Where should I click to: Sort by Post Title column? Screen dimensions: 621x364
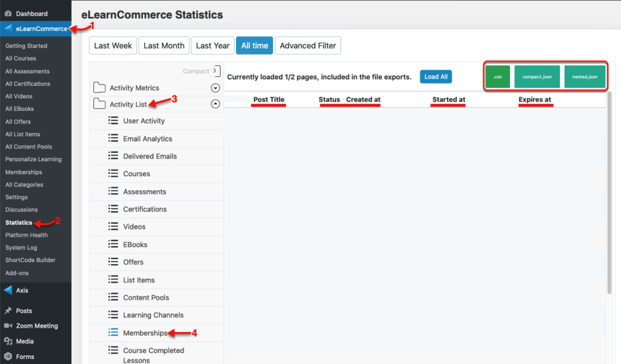click(x=269, y=99)
